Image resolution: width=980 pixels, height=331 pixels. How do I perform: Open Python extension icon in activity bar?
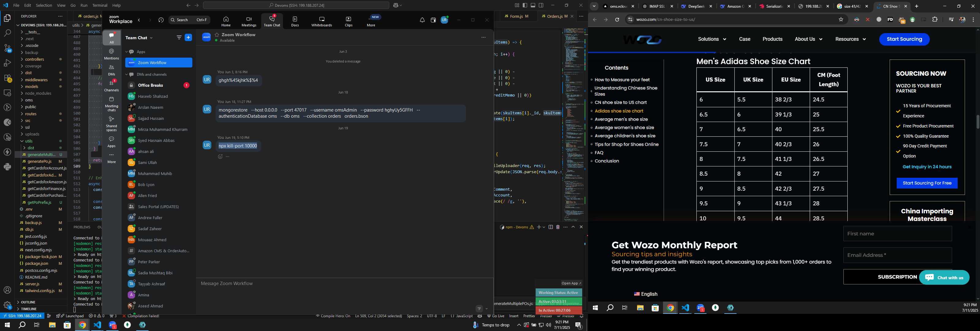click(7, 167)
